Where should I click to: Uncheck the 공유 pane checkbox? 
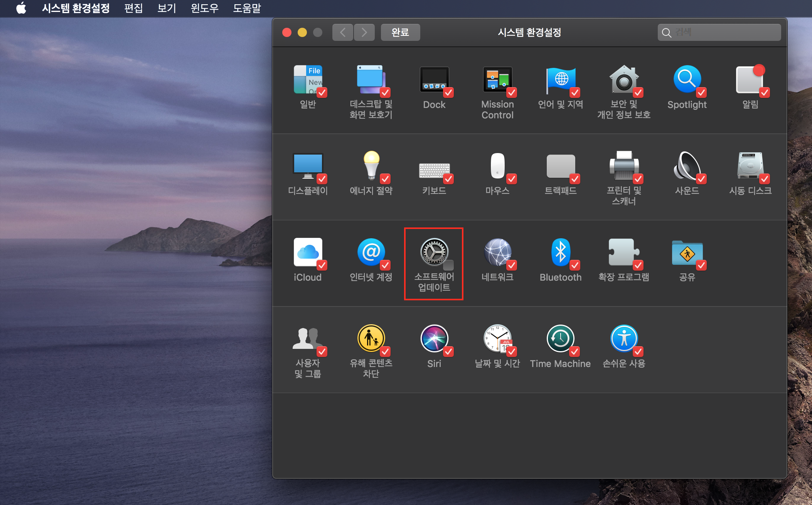(x=701, y=265)
